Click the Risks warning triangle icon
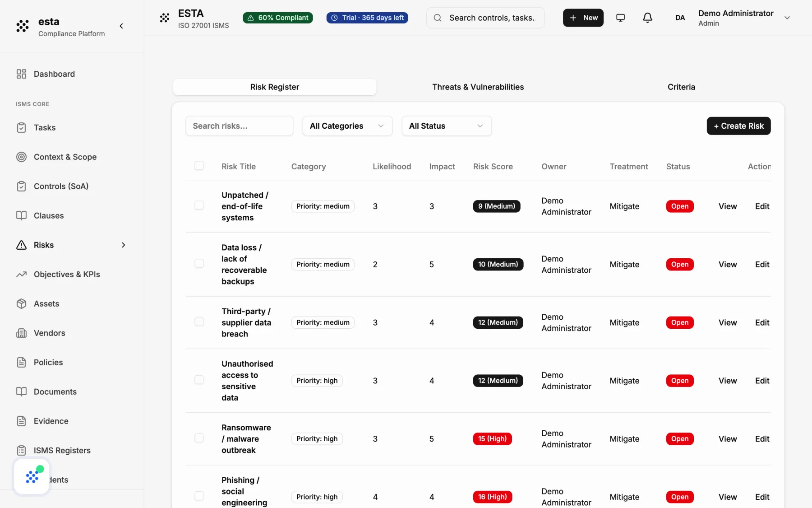 pyautogui.click(x=21, y=245)
